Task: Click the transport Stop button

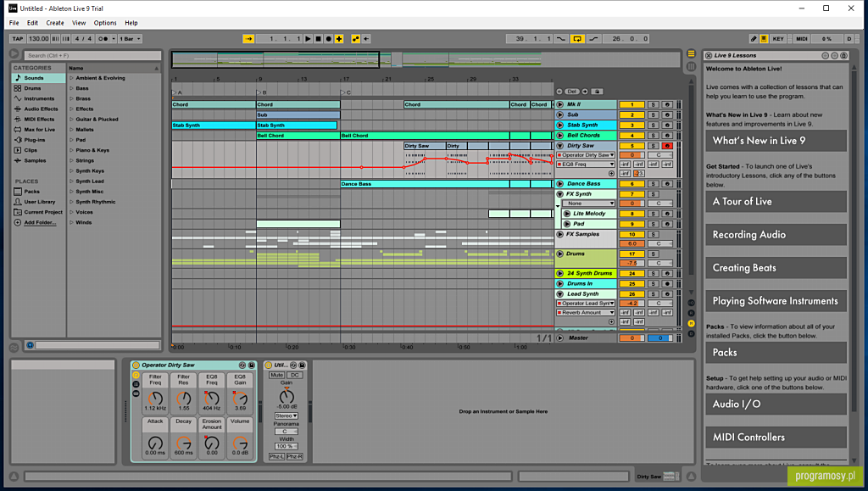Action: click(x=319, y=39)
